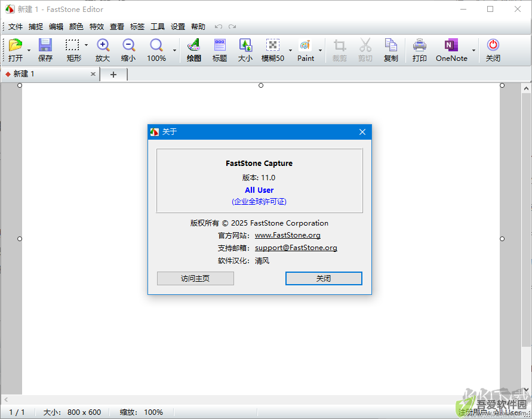The height and width of the screenshot is (419, 532).
Task: Select the 矩形 selection tool
Action: (x=73, y=50)
